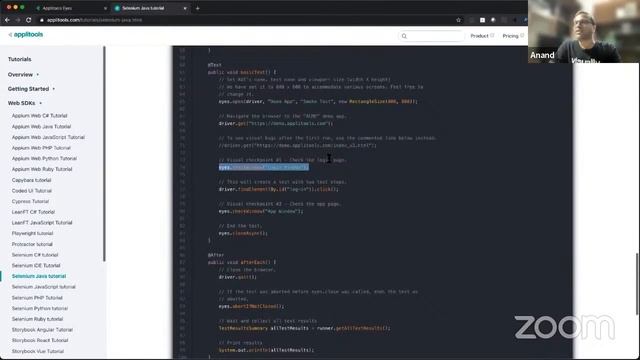The width and height of the screenshot is (640, 360).
Task: Reload the page with the refresh icon
Action: pyautogui.click(x=29, y=20)
